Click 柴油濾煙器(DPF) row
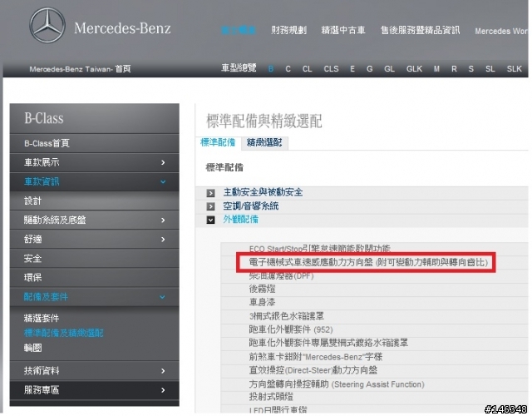This screenshot has height=416, width=532. coord(374,276)
